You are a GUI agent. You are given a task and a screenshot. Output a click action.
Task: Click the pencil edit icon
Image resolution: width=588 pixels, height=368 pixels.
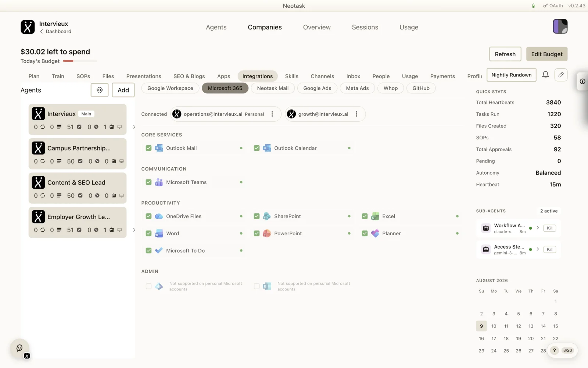tap(561, 75)
